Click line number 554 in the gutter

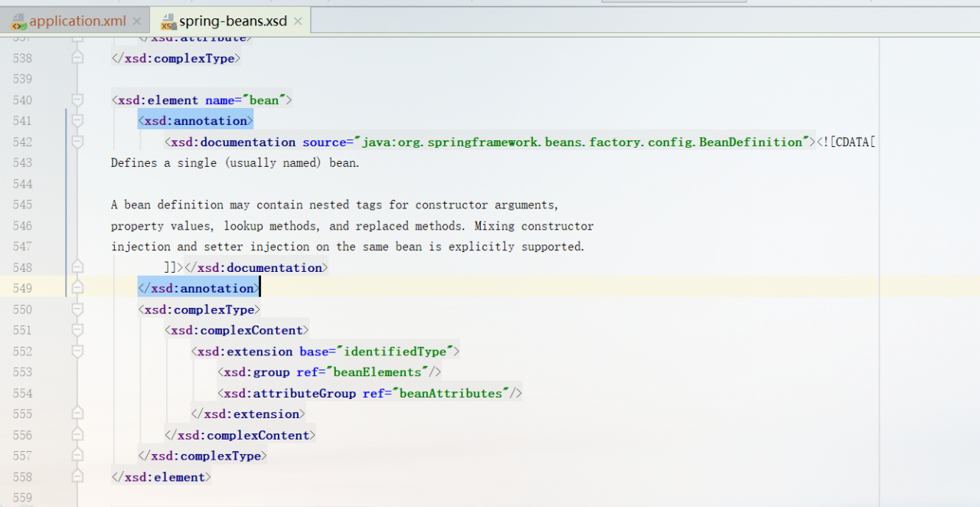coord(23,393)
